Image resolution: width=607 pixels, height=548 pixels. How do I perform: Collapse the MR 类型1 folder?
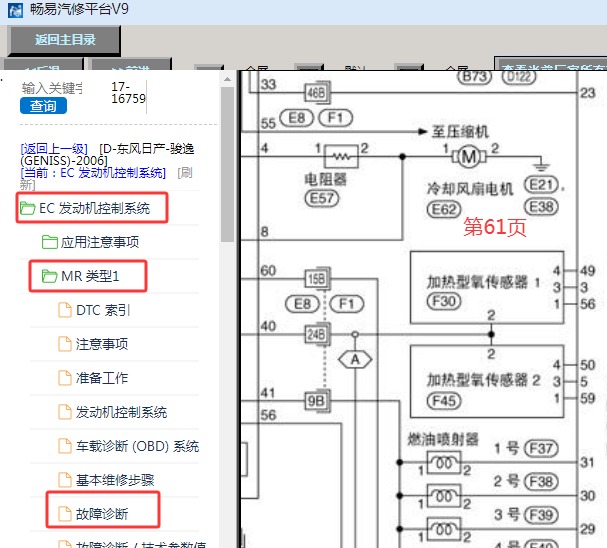(x=90, y=276)
